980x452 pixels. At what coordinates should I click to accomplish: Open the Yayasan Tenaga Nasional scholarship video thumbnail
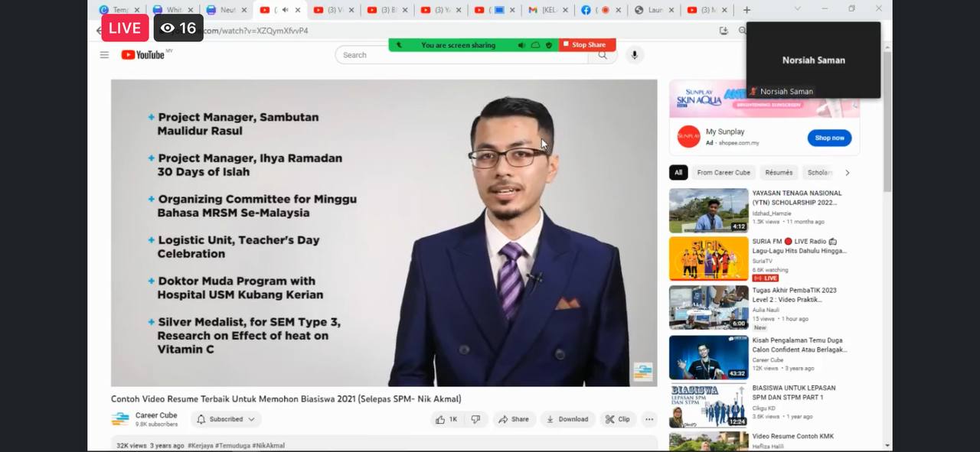708,210
